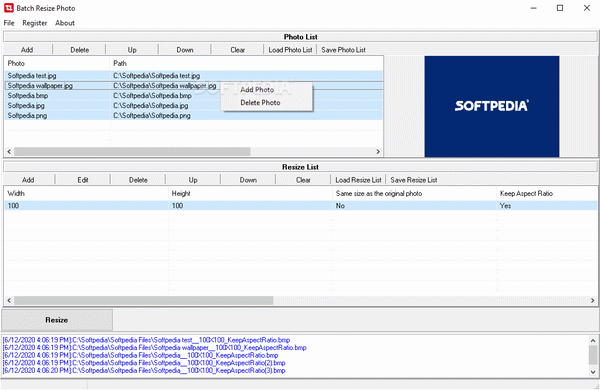Click Save Photo List button

pyautogui.click(x=343, y=50)
